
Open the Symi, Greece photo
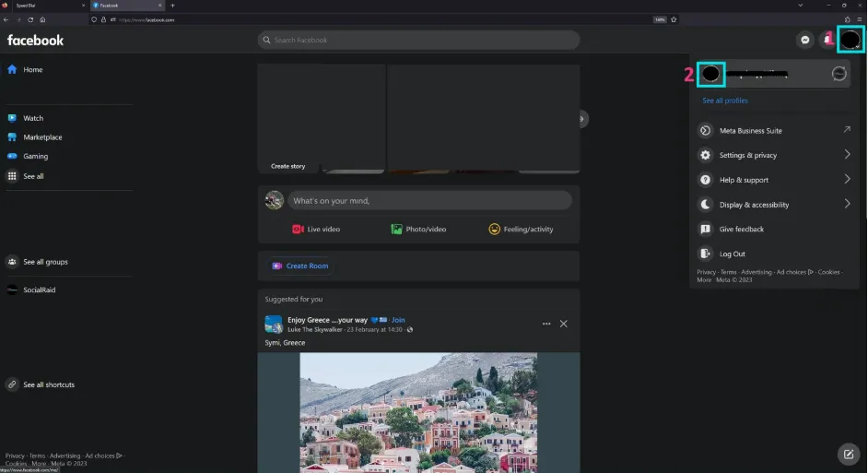tap(418, 413)
